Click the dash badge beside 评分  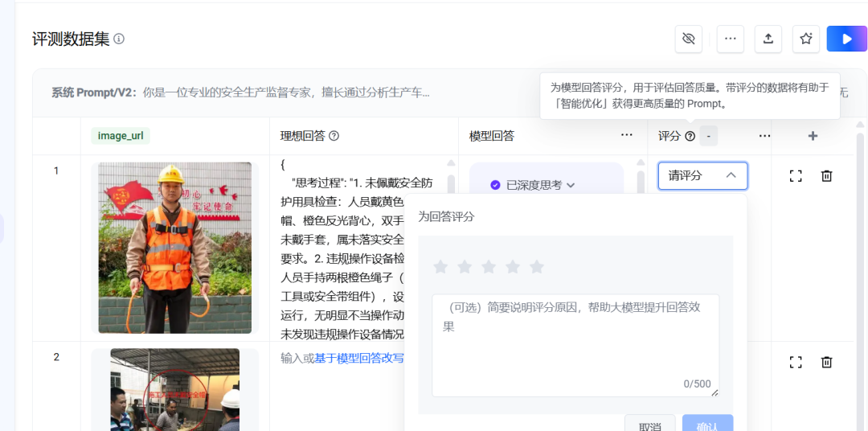tap(709, 136)
